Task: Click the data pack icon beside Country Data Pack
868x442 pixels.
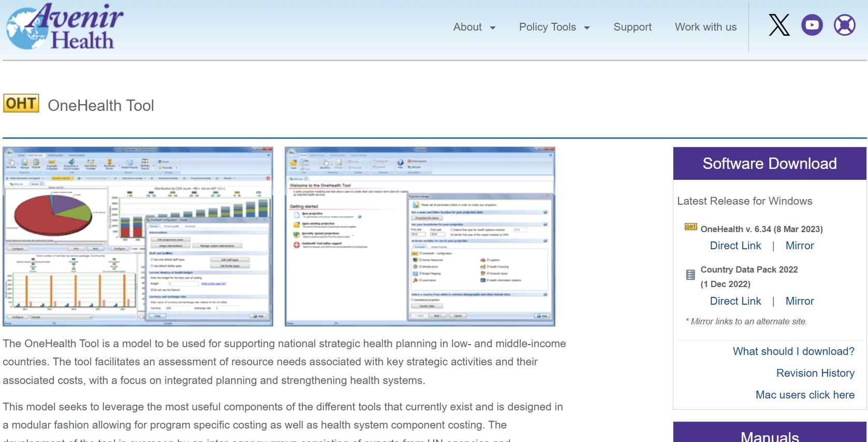Action: pyautogui.click(x=690, y=275)
